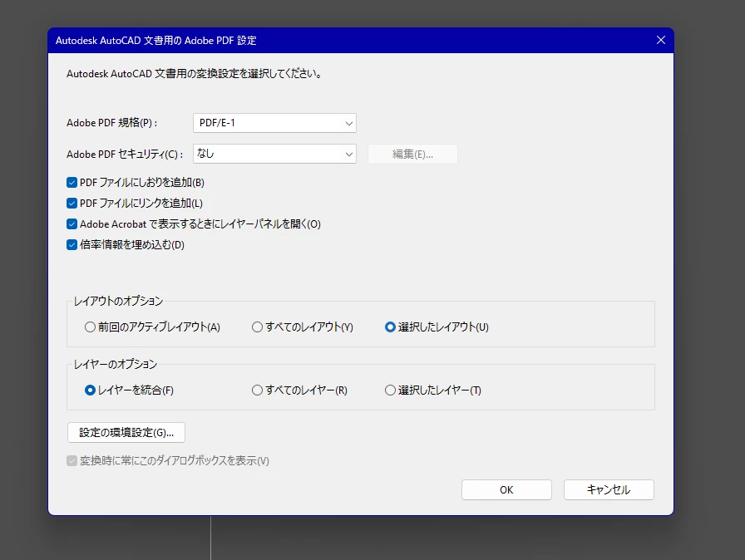The height and width of the screenshot is (560, 745).
Task: Confirm with the OK button
Action: pyautogui.click(x=506, y=489)
